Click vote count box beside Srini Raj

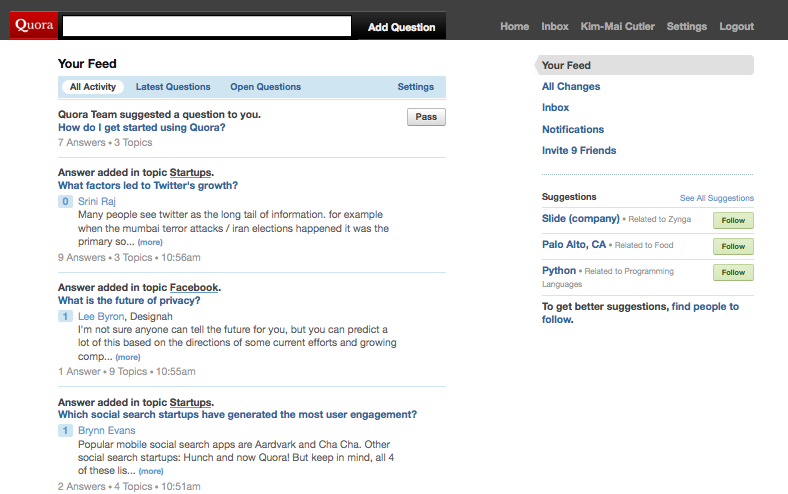[x=65, y=201]
